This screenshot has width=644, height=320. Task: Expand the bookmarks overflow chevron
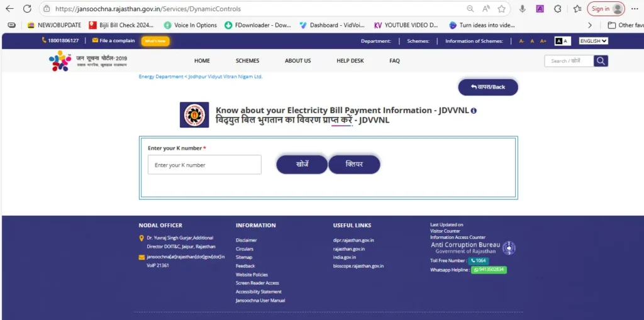589,25
